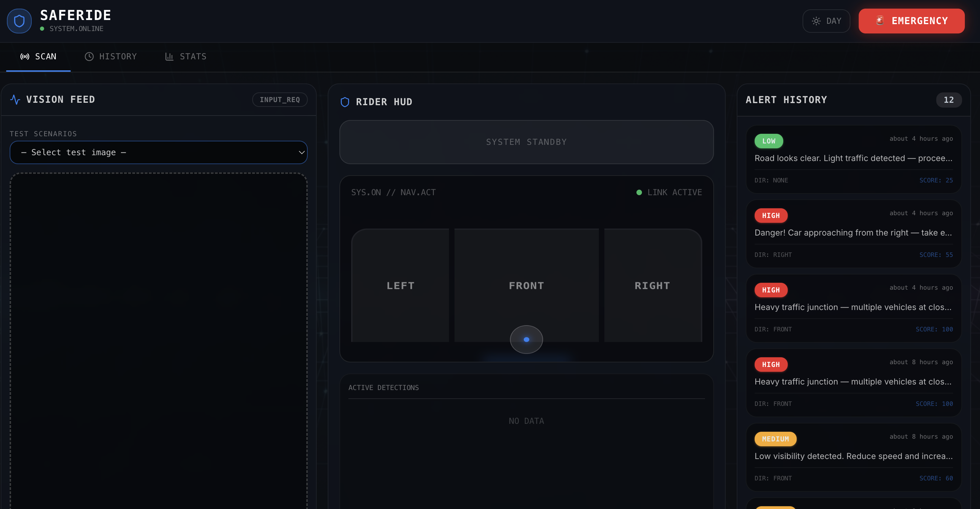Click the rider position dot in HUD

pyautogui.click(x=526, y=339)
